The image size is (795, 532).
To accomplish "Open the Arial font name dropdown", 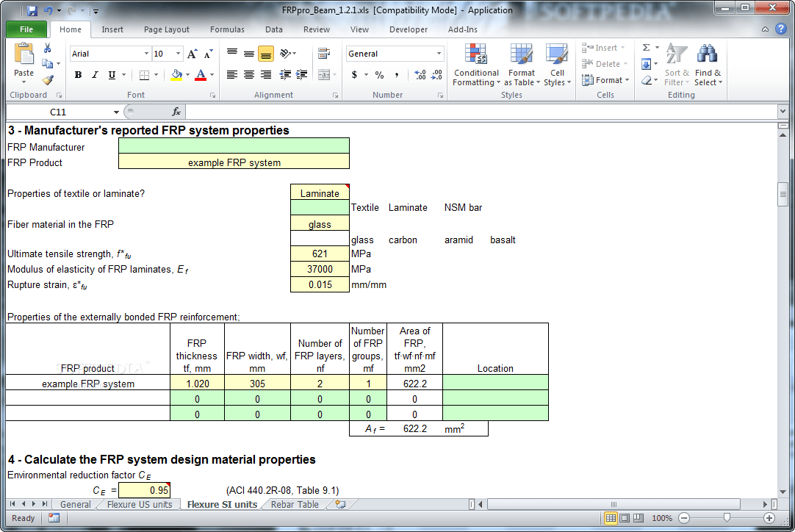I will tap(146, 54).
